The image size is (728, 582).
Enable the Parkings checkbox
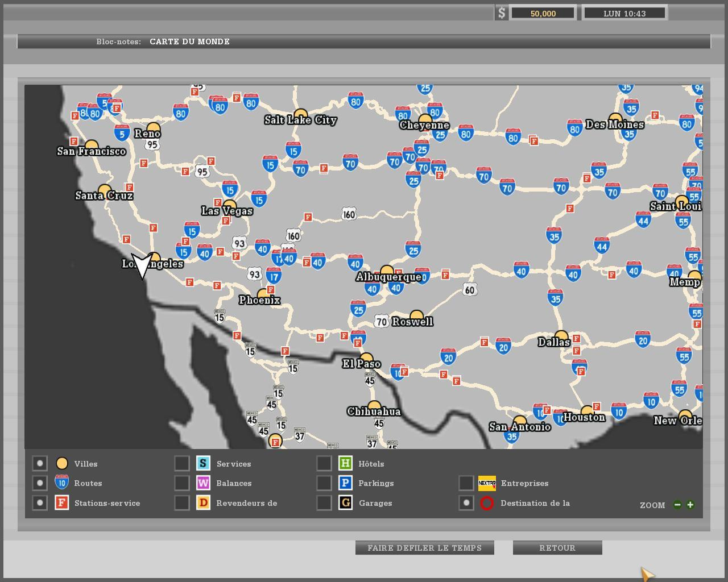point(324,483)
